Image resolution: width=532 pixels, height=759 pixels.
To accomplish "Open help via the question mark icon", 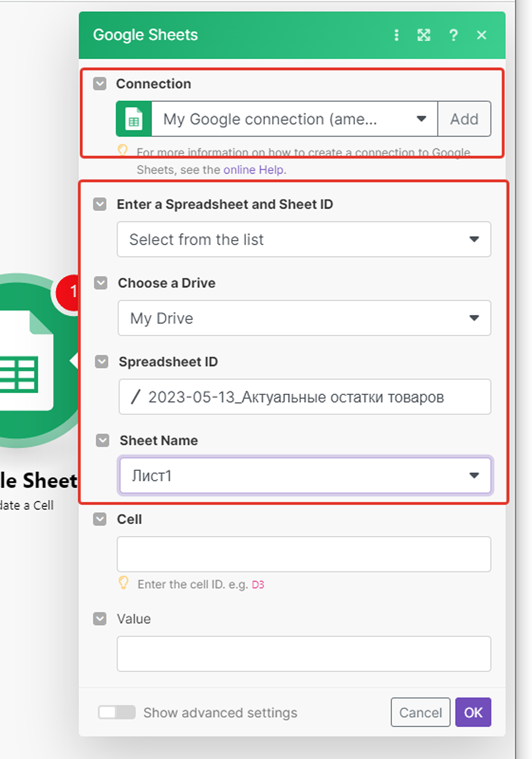I will click(454, 35).
